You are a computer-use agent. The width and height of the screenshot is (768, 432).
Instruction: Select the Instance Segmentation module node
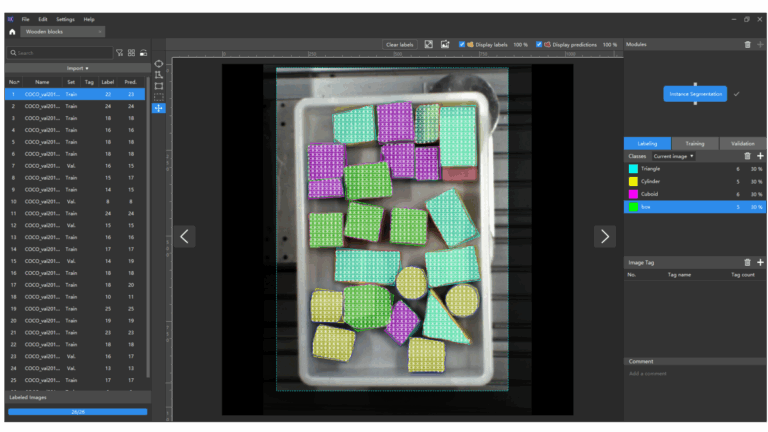point(694,93)
